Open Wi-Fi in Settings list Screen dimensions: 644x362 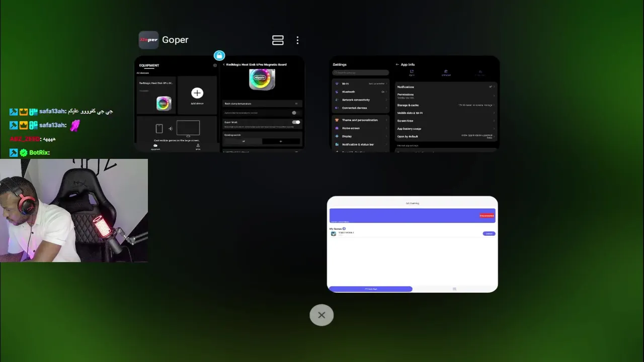(x=361, y=83)
